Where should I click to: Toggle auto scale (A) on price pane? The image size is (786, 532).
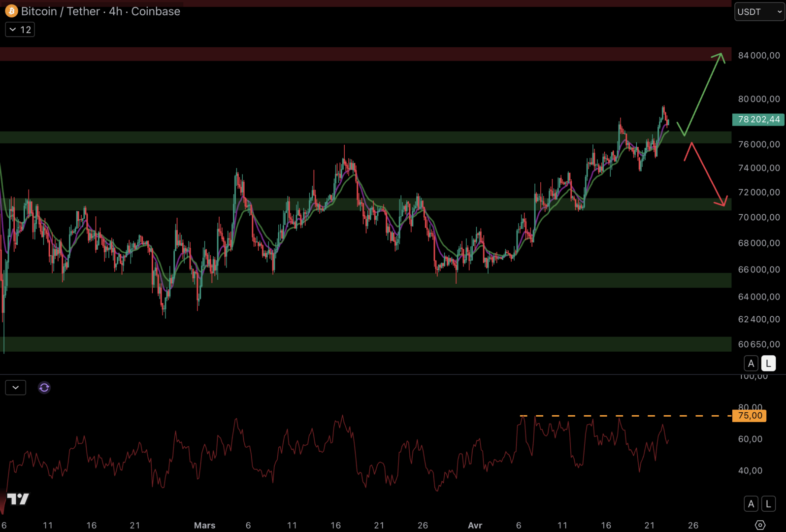[751, 364]
